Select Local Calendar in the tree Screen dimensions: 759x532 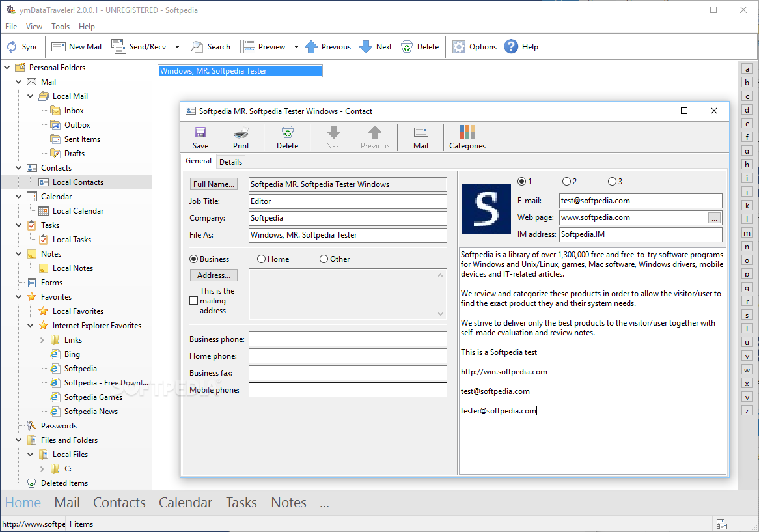(x=78, y=211)
